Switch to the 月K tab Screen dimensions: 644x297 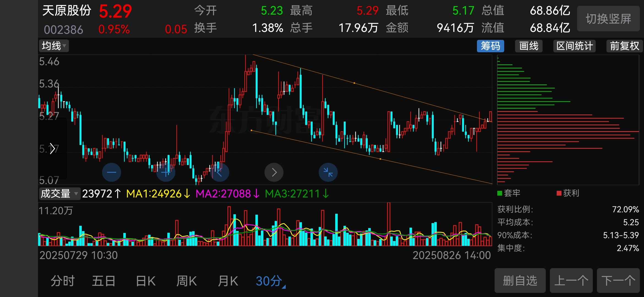228,281
